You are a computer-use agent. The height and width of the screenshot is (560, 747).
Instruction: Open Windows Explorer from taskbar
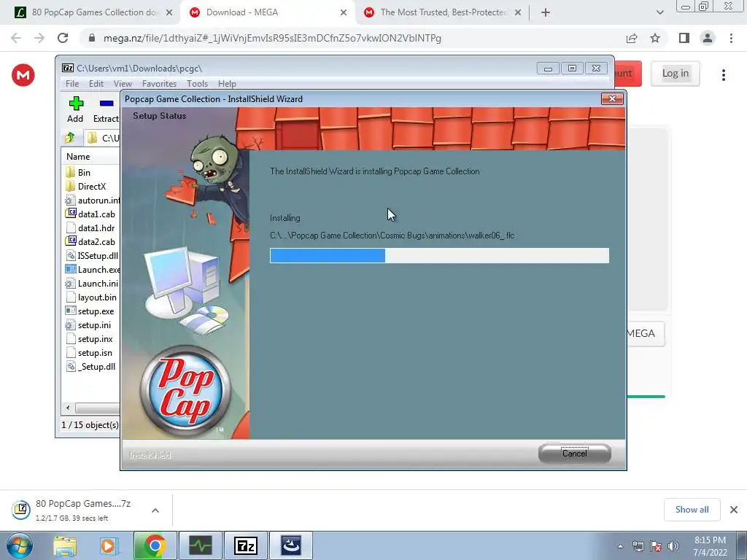tap(65, 545)
